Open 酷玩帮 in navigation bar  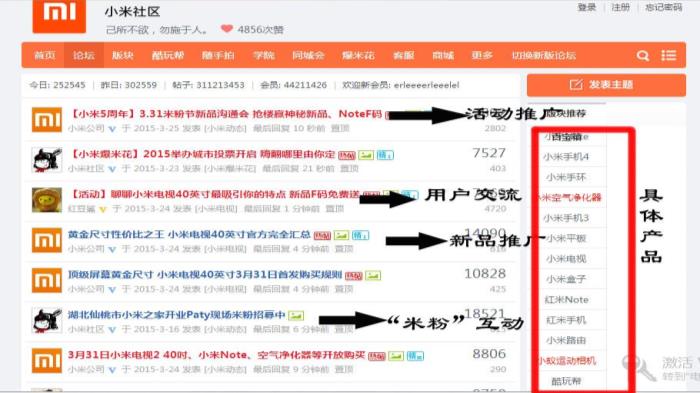point(168,55)
